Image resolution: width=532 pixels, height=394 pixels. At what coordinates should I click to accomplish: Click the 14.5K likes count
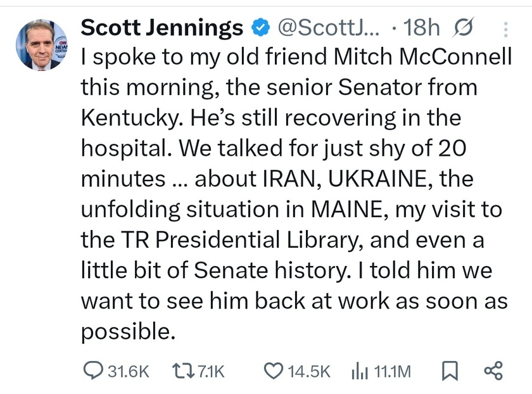coord(309,371)
